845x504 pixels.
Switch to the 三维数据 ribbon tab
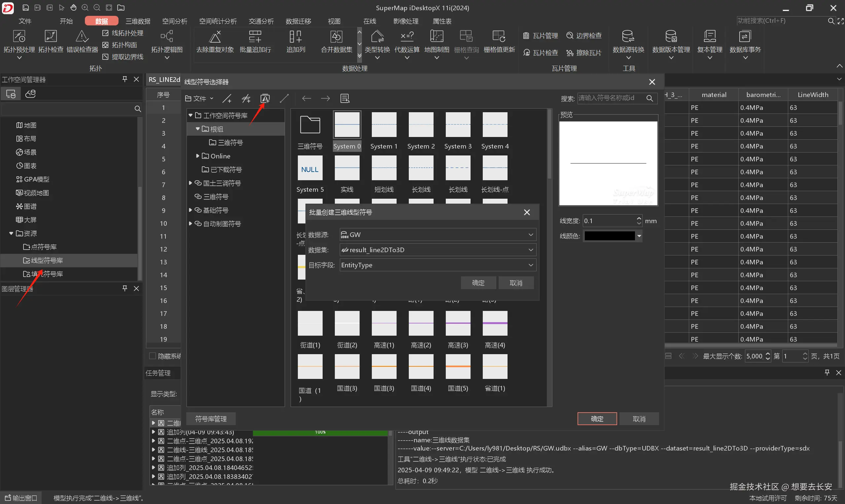138,21
